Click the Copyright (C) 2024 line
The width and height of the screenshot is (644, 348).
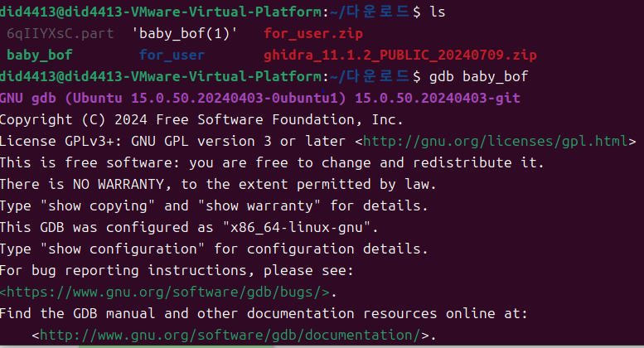point(201,120)
